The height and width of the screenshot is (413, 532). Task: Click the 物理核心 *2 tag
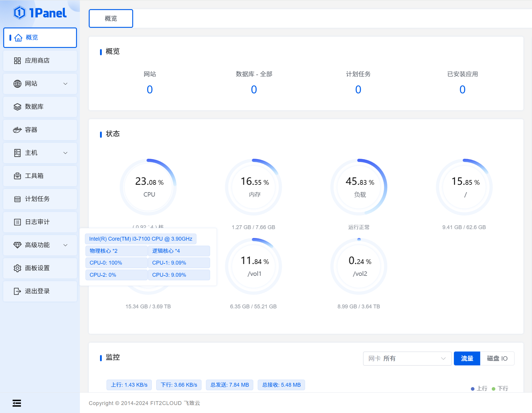point(116,251)
